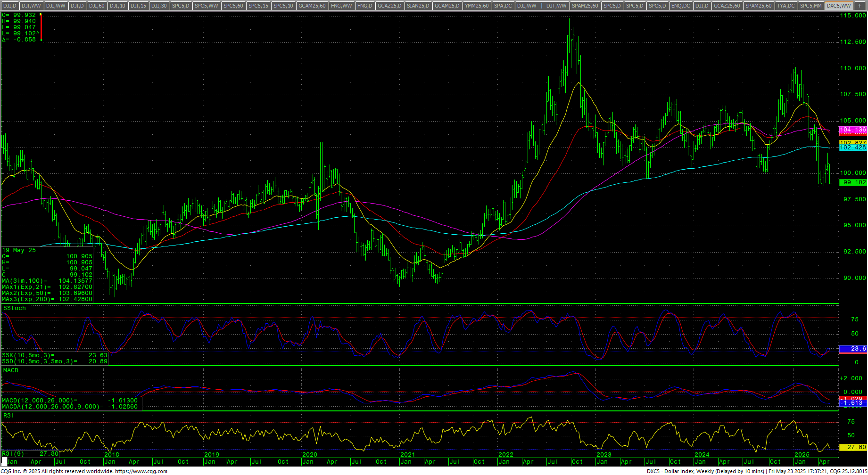Click the white box at time axis start
The height and width of the screenshot is (475, 868).
pos(4,461)
